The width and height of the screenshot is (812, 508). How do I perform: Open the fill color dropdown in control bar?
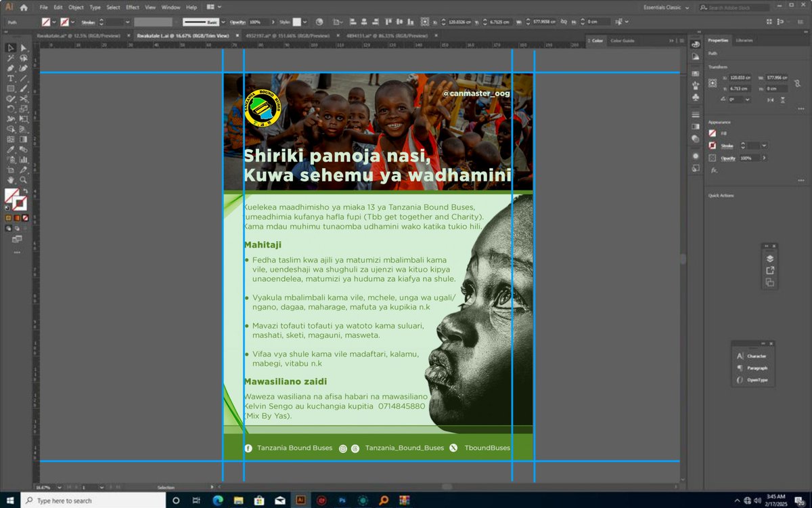point(54,22)
